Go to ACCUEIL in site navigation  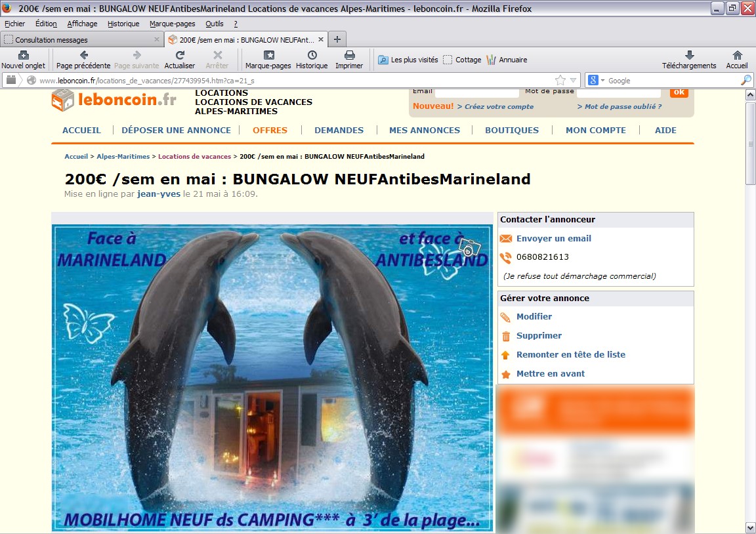[81, 130]
